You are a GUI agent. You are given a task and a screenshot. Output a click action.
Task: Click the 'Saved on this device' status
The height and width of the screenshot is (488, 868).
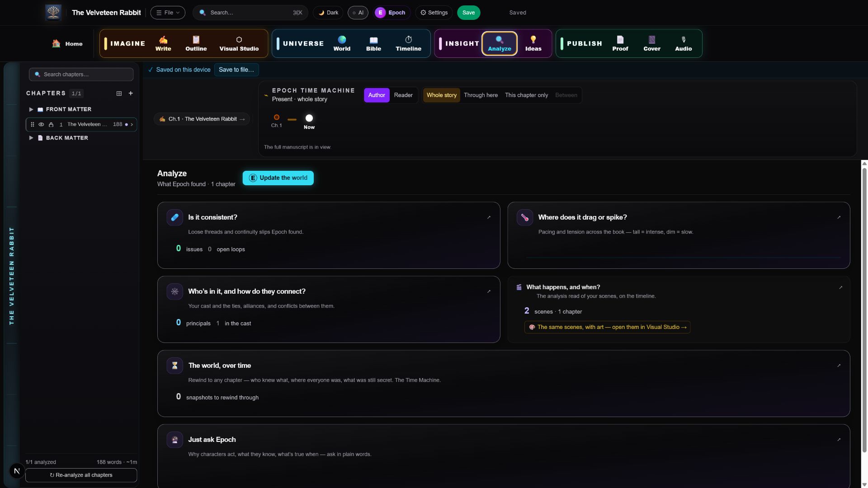click(x=179, y=70)
